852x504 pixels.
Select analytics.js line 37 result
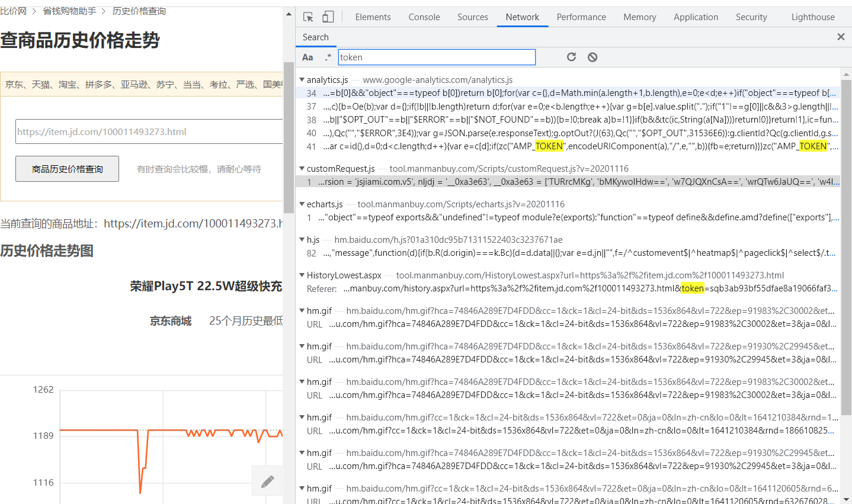tap(568, 106)
